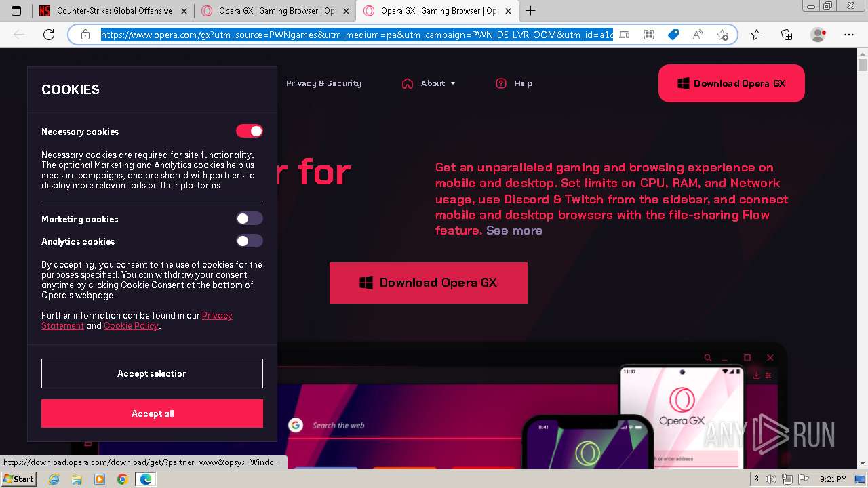Image resolution: width=868 pixels, height=488 pixels.
Task: Click top-right Download Opera GX button
Action: [x=732, y=83]
